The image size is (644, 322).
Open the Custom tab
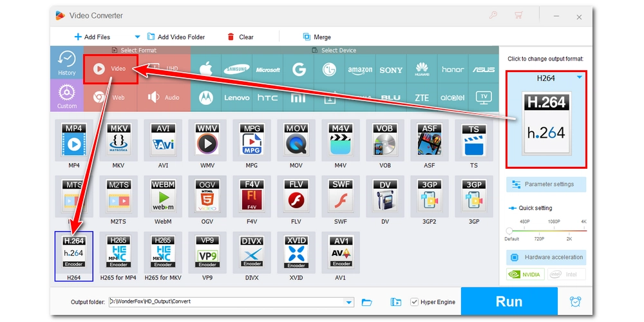(66, 95)
